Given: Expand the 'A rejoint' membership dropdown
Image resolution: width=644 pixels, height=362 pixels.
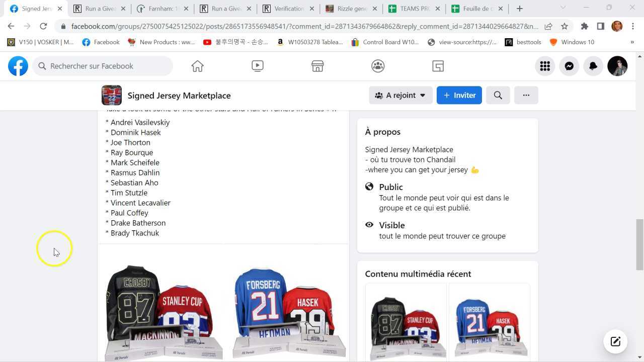Looking at the screenshot, I should [x=400, y=95].
